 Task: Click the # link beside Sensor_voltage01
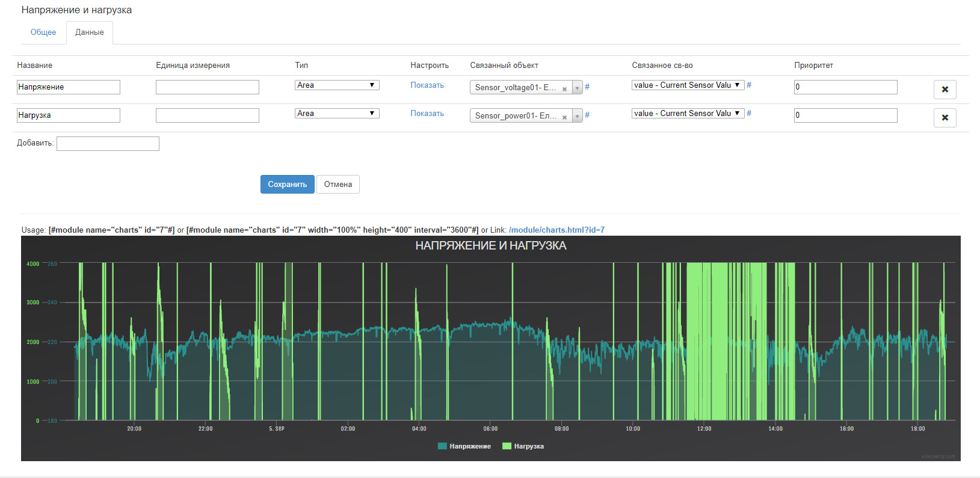point(587,87)
